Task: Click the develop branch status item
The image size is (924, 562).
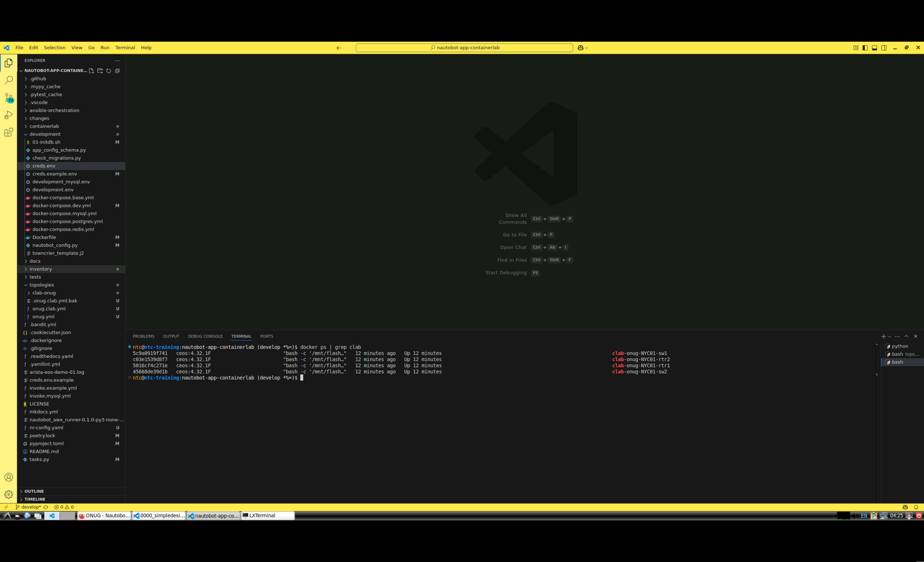Action: (x=29, y=507)
